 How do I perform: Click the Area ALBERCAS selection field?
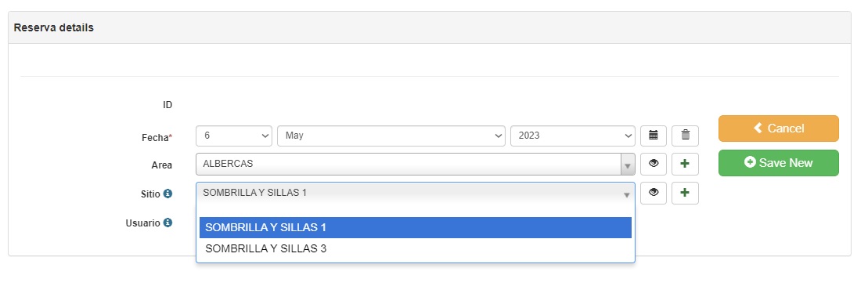pos(408,164)
